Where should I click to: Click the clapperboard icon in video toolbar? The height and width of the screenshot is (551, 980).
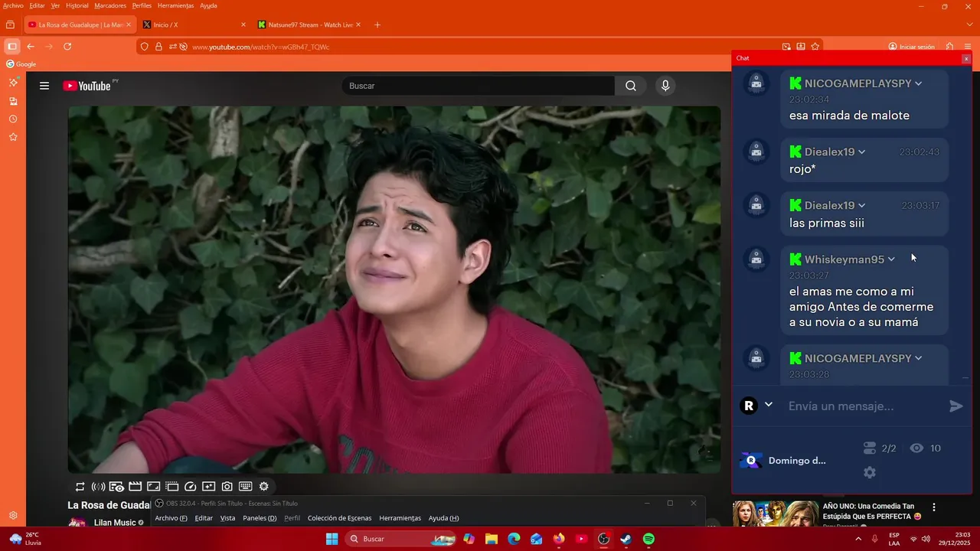tap(135, 487)
